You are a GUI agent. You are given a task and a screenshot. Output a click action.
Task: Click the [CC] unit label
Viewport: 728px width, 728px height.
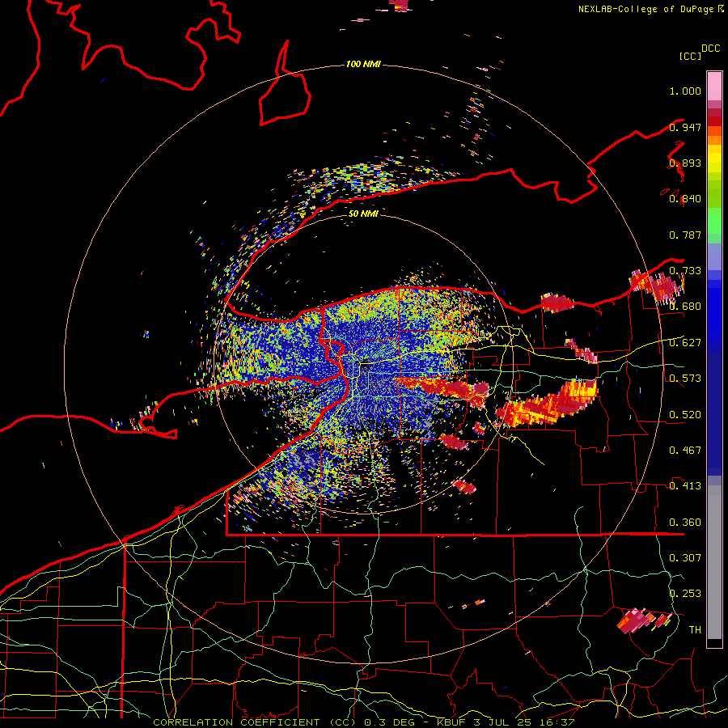point(691,56)
